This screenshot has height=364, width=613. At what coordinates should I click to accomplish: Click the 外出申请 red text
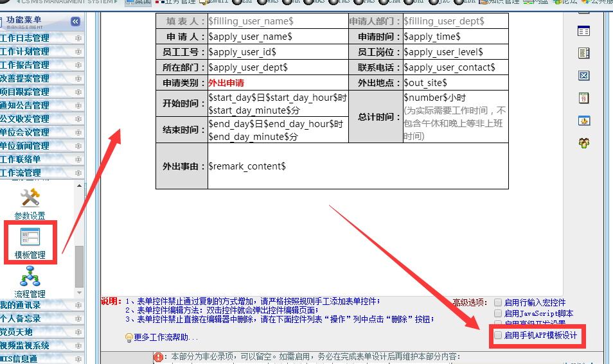(x=226, y=83)
